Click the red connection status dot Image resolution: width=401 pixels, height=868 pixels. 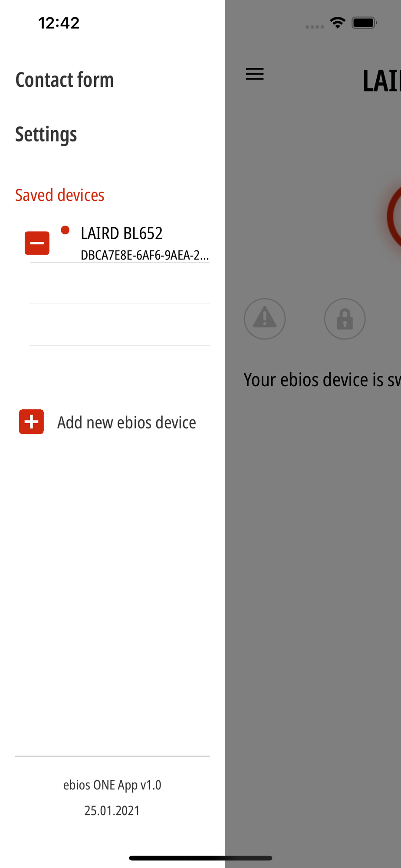65,230
